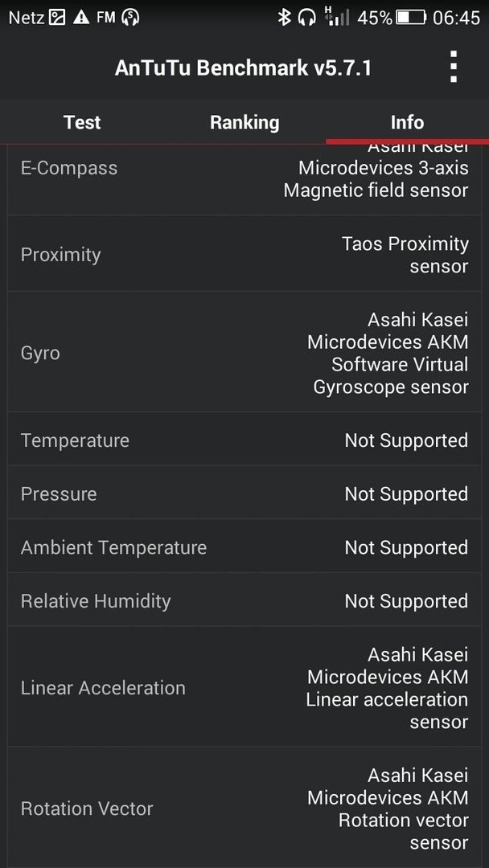Viewport: 489px width, 868px height.
Task: Tap the battery level icon
Action: (410, 18)
